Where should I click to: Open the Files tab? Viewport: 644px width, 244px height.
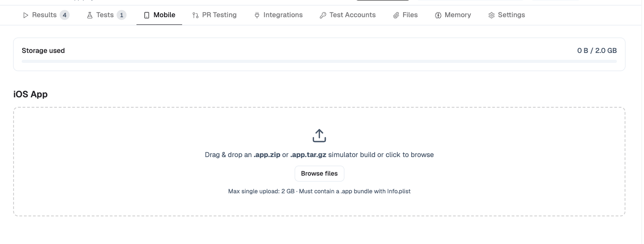coord(405,15)
